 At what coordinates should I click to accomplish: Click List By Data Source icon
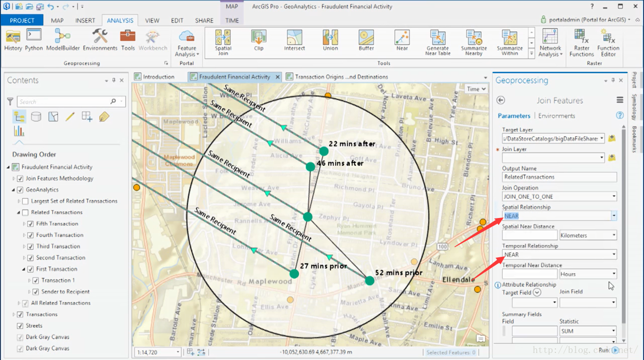36,117
